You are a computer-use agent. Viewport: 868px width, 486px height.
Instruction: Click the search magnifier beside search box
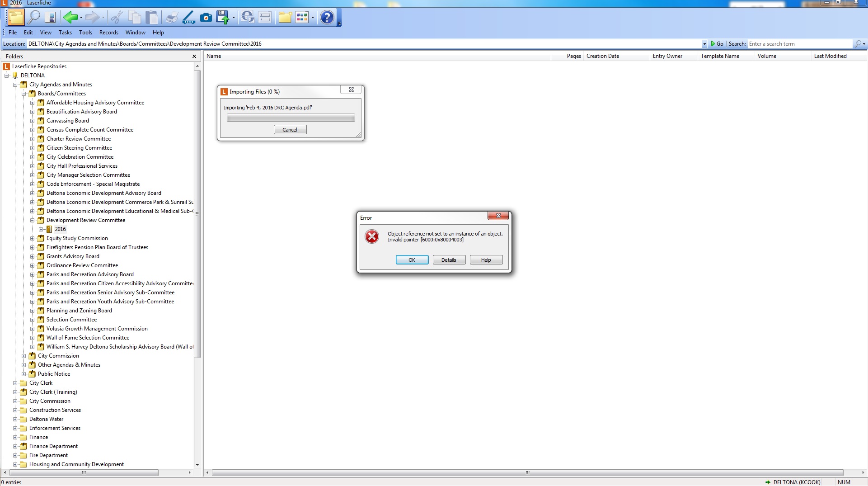click(x=858, y=44)
